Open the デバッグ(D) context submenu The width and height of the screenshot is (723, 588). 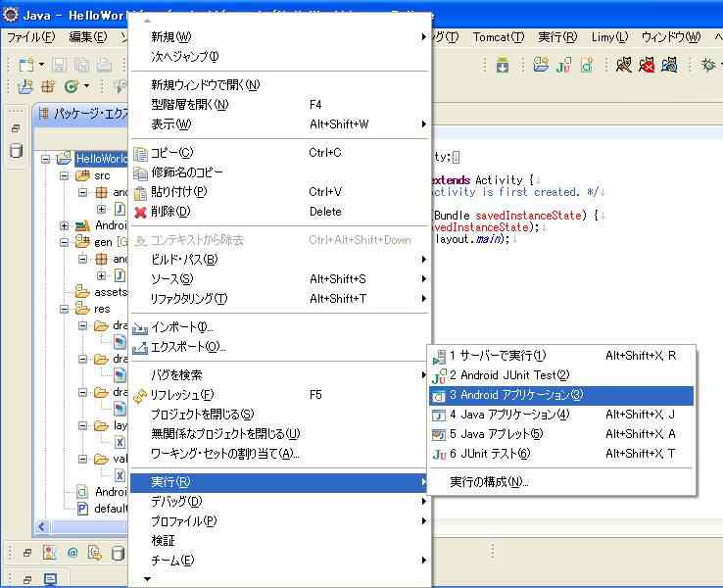pos(280,502)
